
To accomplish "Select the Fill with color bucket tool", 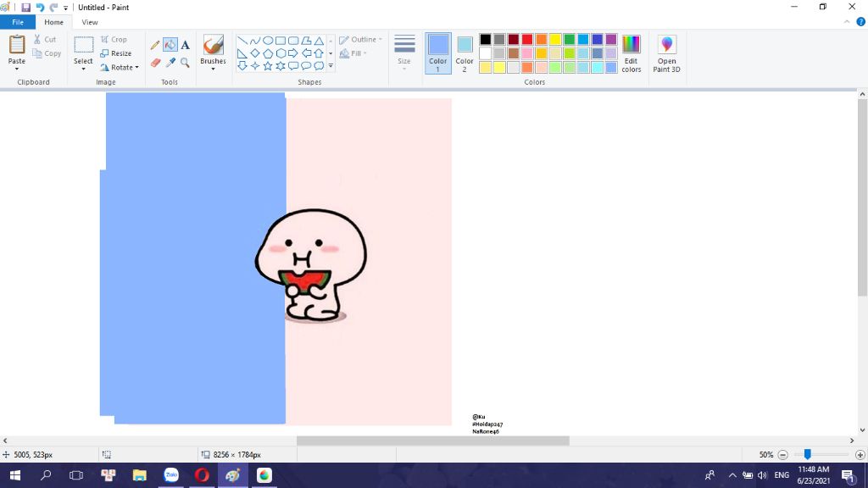I will [170, 45].
